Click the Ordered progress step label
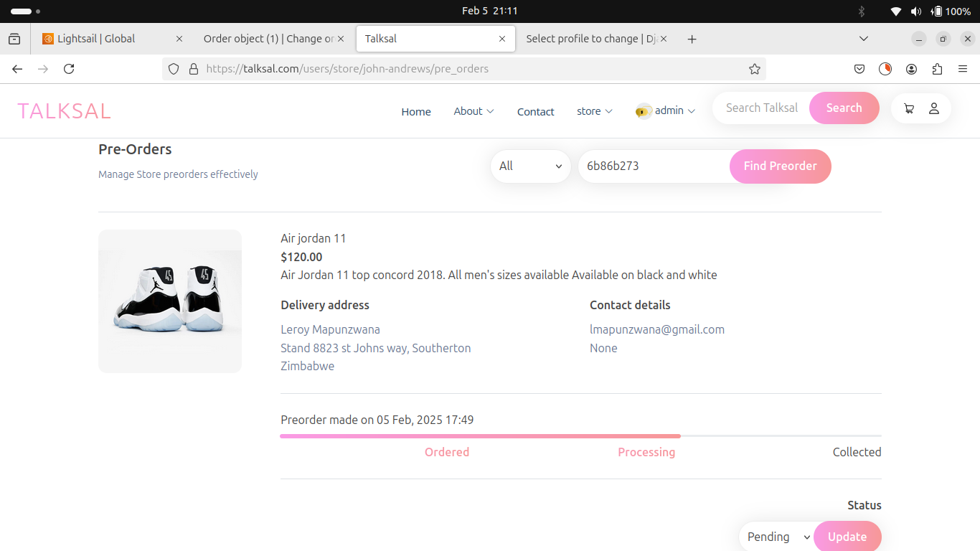The width and height of the screenshot is (980, 551). 447,452
